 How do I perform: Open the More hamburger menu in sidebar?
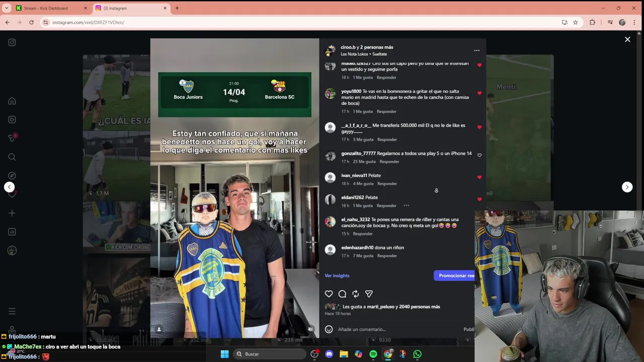(x=12, y=311)
